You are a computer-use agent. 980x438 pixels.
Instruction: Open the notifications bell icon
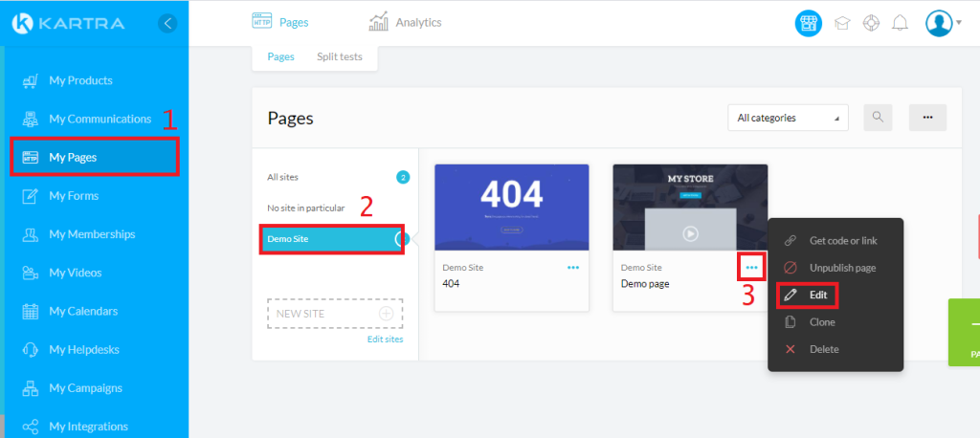click(899, 23)
